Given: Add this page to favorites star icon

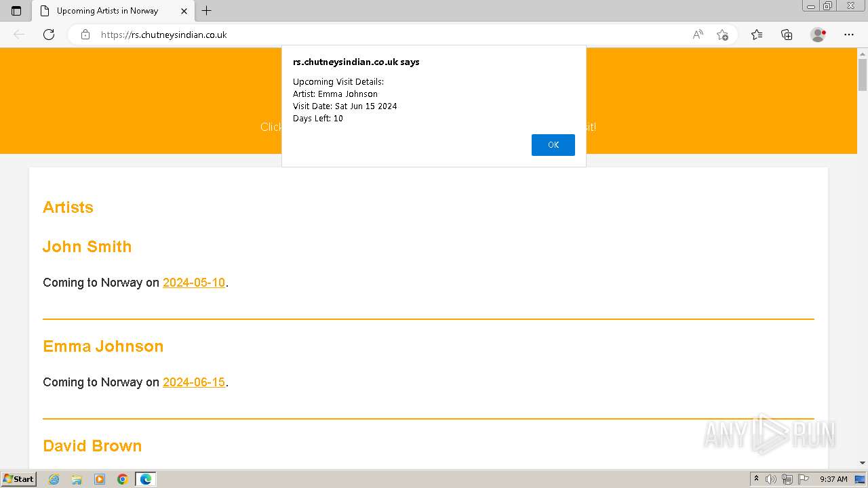Looking at the screenshot, I should (x=722, y=35).
